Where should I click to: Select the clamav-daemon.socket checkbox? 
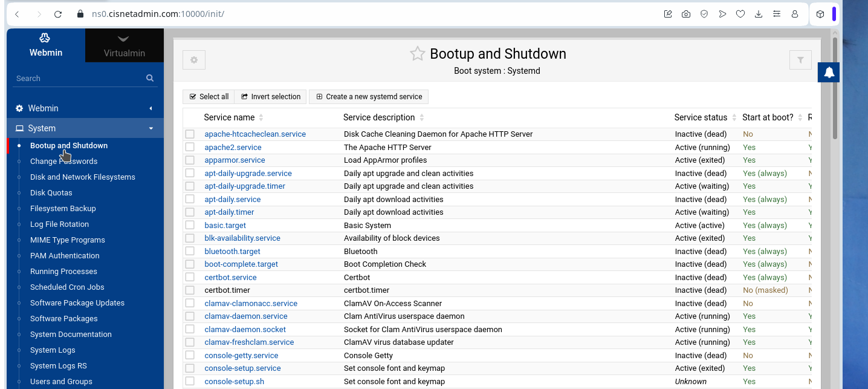click(x=190, y=329)
